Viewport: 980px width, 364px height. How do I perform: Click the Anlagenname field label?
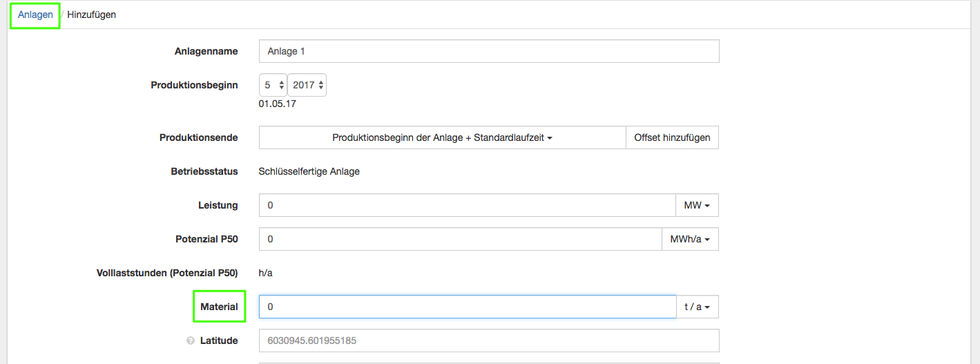(x=206, y=51)
